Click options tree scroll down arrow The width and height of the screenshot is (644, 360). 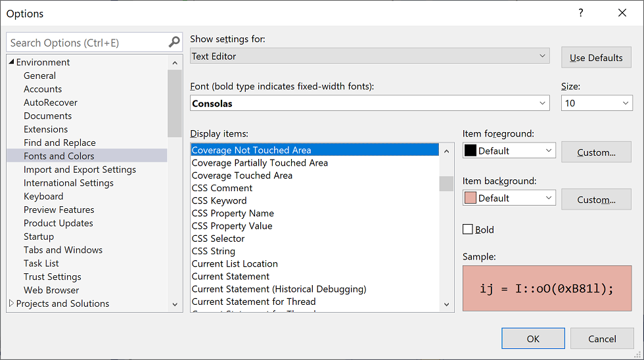[175, 304]
